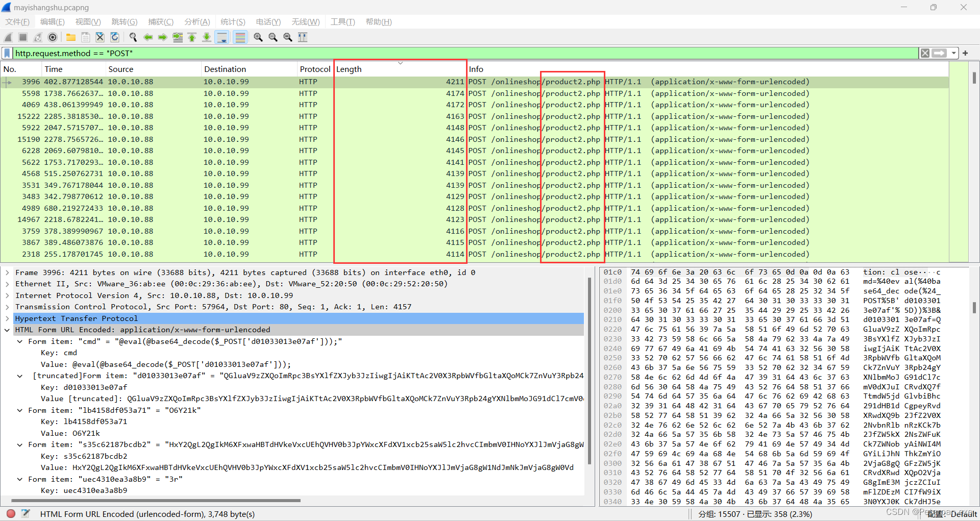Open the 编辑(E) menu
Screen dimensions: 980x521
[x=53, y=22]
